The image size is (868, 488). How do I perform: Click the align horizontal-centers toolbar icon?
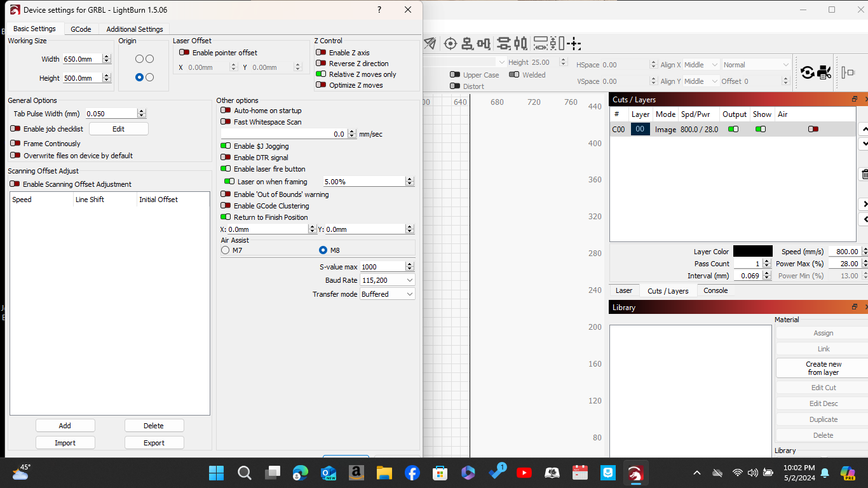[484, 43]
